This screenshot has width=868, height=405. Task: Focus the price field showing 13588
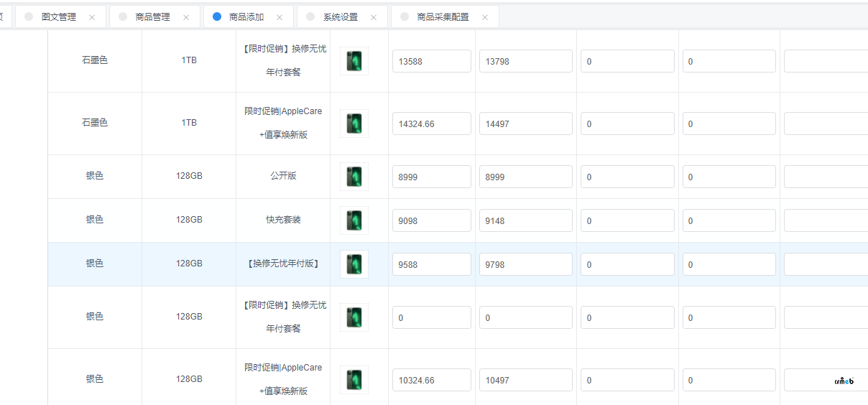432,61
